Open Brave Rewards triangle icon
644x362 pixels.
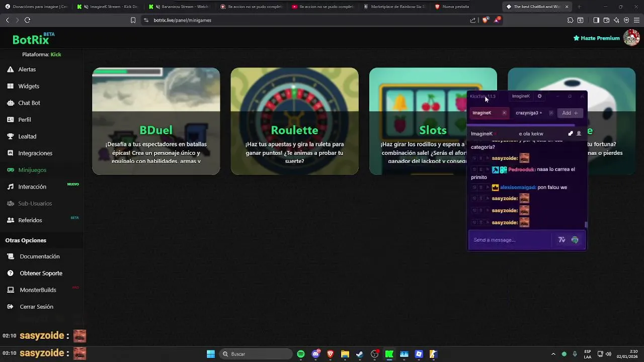point(498,20)
